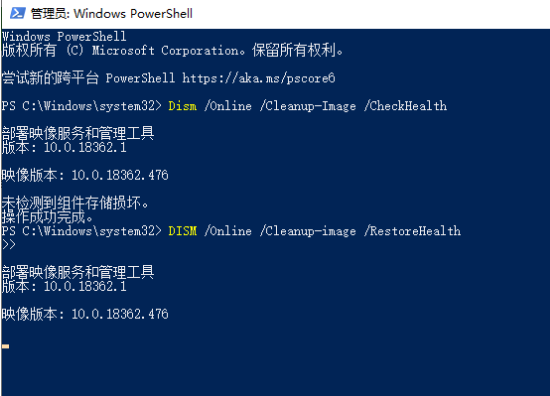Click the first /Cleanup-Image parameter
This screenshot has height=396, width=550.
[308, 106]
